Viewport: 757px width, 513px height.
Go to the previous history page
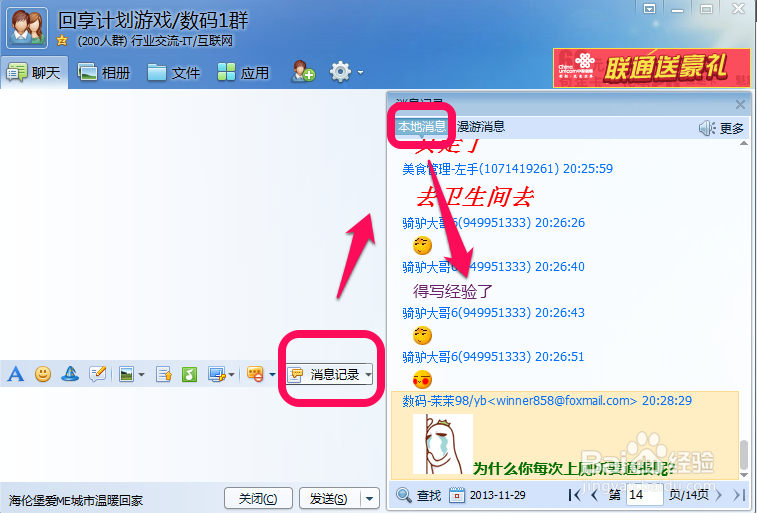pyautogui.click(x=594, y=495)
